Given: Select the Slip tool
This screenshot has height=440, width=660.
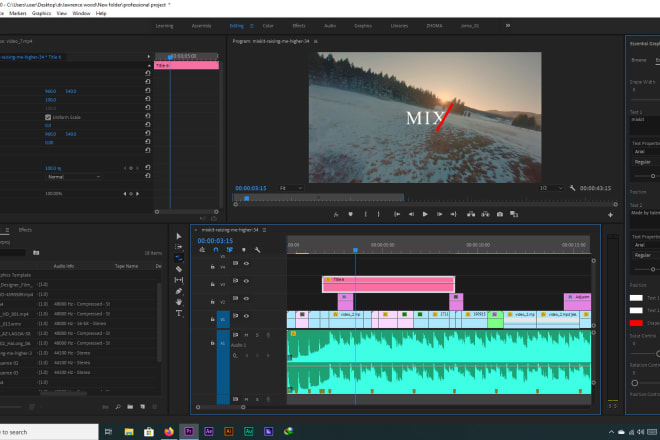Looking at the screenshot, I should (x=179, y=280).
